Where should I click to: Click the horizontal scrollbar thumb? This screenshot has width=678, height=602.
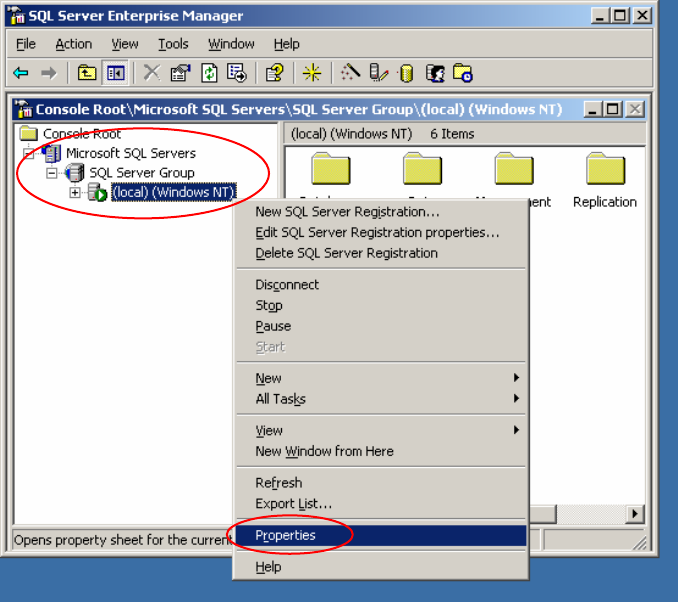coord(543,514)
